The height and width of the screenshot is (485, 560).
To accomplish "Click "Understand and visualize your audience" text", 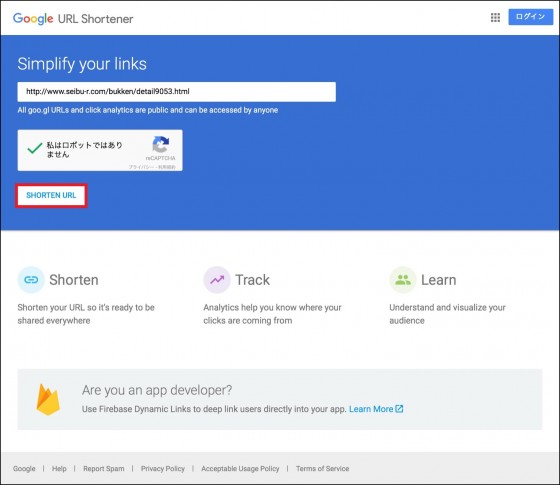I will coord(447,314).
